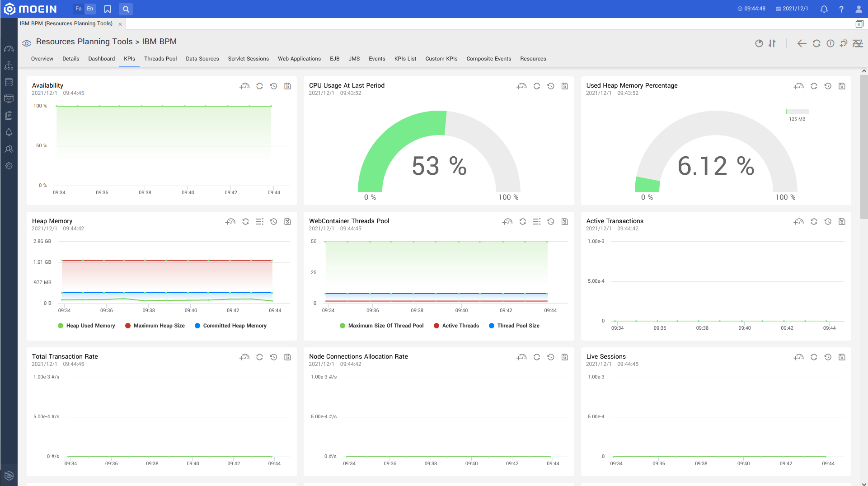Image resolution: width=868 pixels, height=486 pixels.
Task: Open the Threads Pool tab
Action: [x=160, y=59]
